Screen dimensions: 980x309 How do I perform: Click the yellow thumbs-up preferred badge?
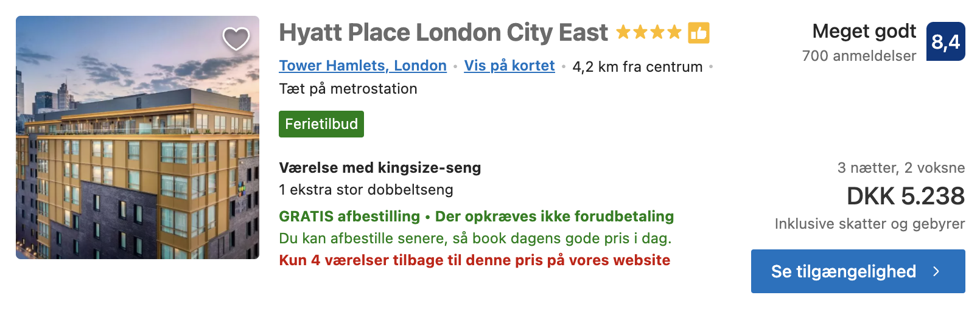(x=699, y=33)
